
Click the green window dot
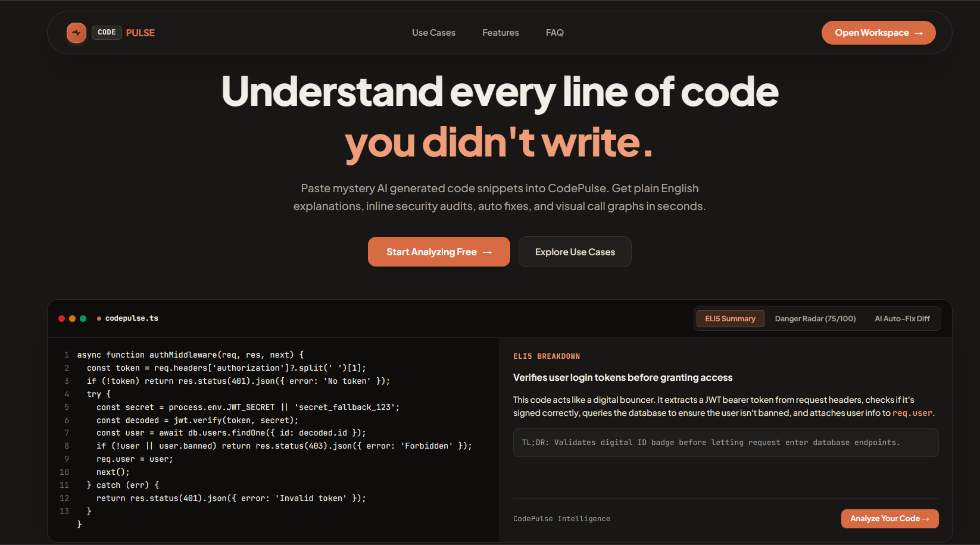click(x=83, y=319)
